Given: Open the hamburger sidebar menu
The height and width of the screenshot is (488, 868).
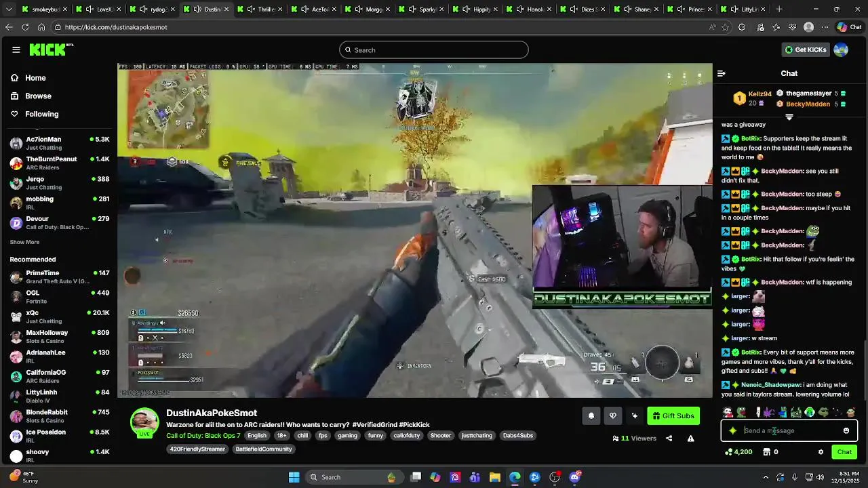Looking at the screenshot, I should 16,49.
